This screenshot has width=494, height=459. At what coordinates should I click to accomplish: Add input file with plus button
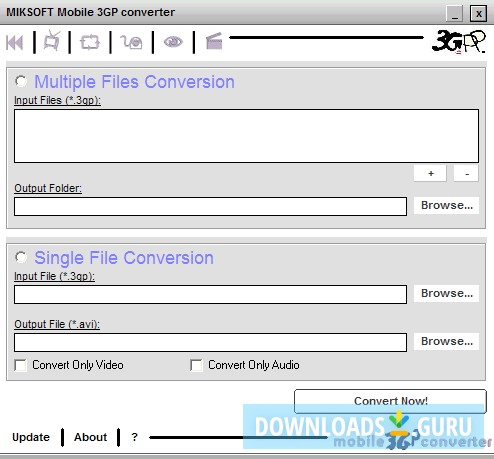430,173
